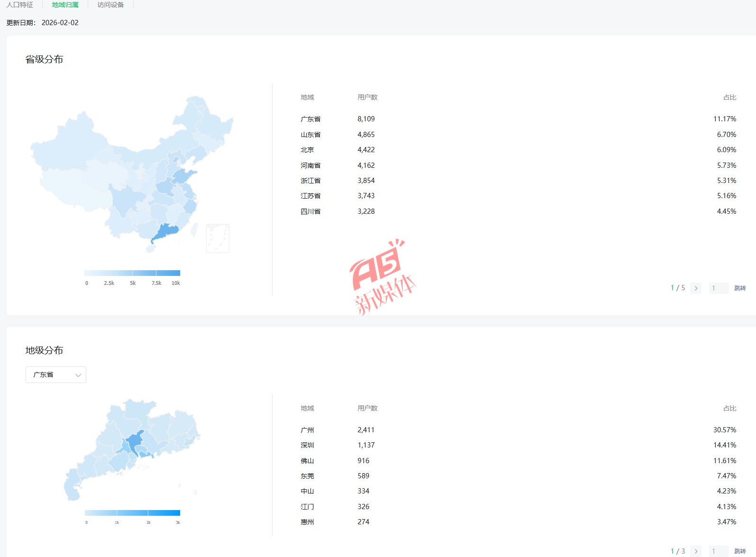Select the 北京 row in province table
This screenshot has width=756, height=557.
coord(307,150)
